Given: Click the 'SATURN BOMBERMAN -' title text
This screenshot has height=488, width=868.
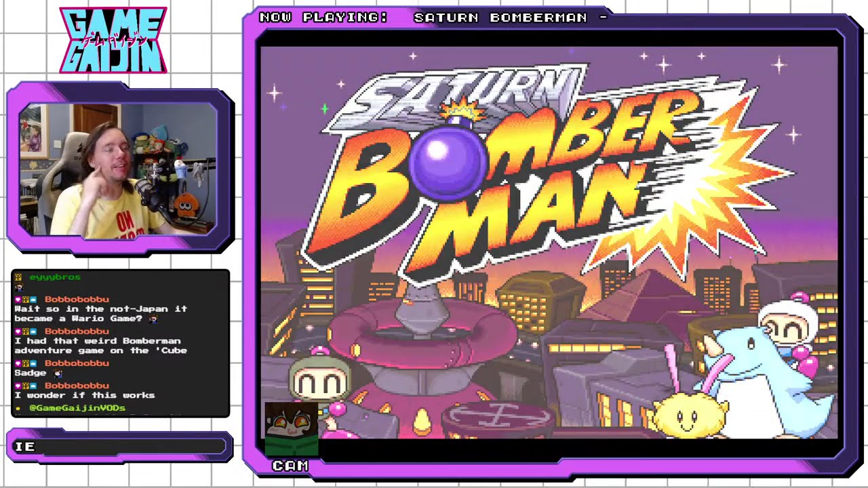Looking at the screenshot, I should [x=510, y=17].
